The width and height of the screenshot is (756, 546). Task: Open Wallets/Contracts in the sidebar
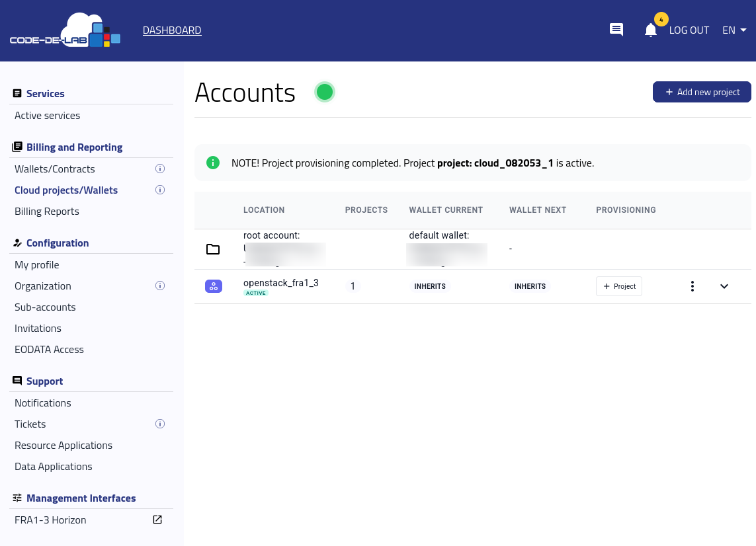(x=54, y=169)
